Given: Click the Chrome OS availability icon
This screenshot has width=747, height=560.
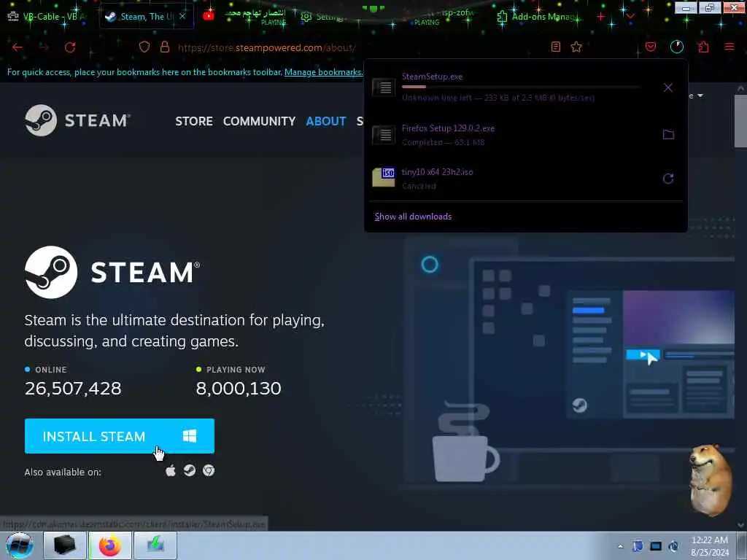Looking at the screenshot, I should click(x=209, y=470).
